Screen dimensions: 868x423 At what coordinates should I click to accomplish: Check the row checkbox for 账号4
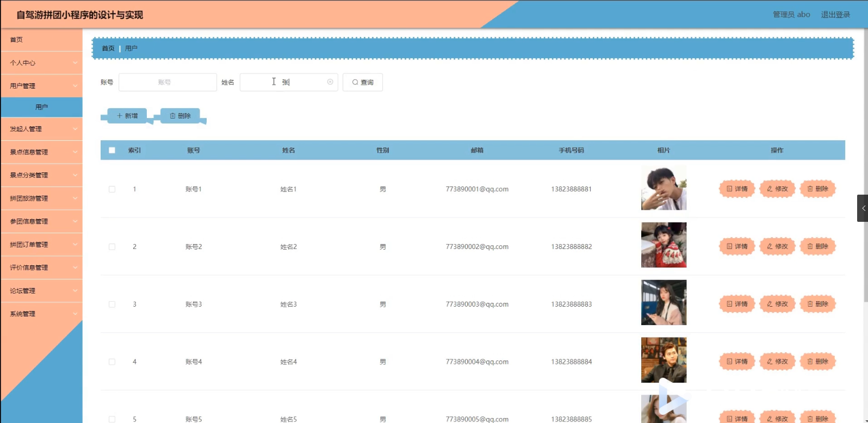(x=112, y=362)
